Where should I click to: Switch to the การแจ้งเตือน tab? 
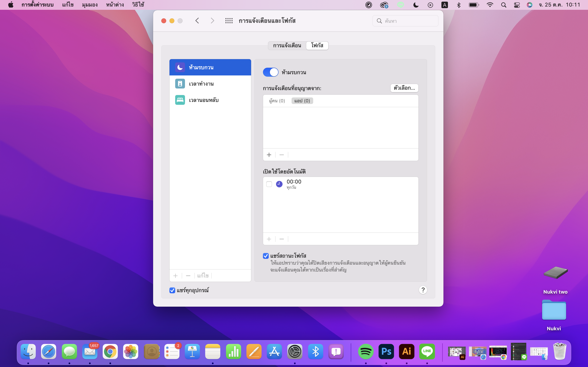click(x=287, y=46)
